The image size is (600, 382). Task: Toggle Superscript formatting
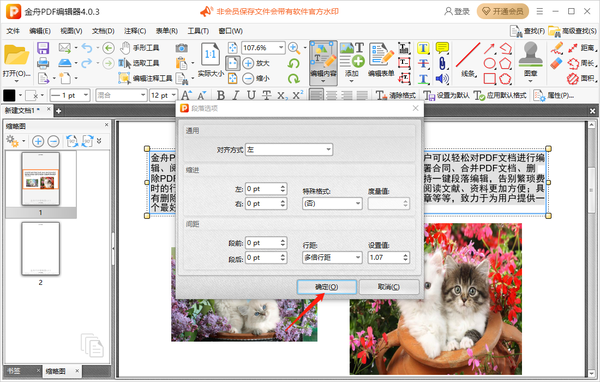coord(297,95)
